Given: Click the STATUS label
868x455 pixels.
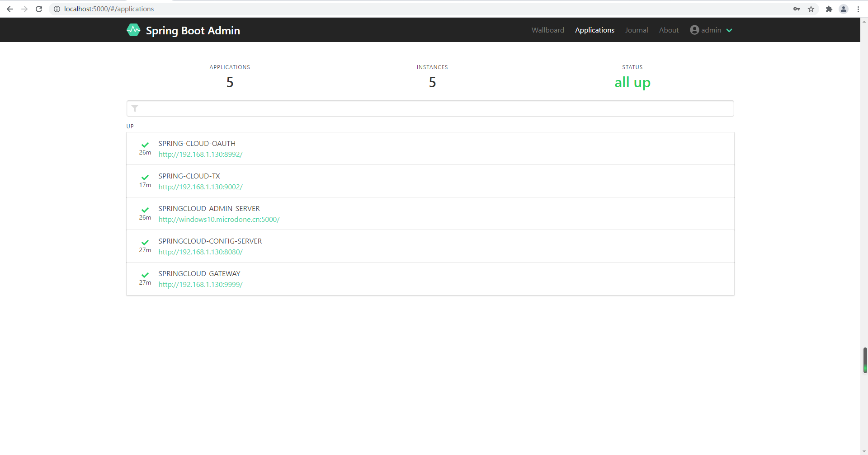Looking at the screenshot, I should click(x=632, y=67).
